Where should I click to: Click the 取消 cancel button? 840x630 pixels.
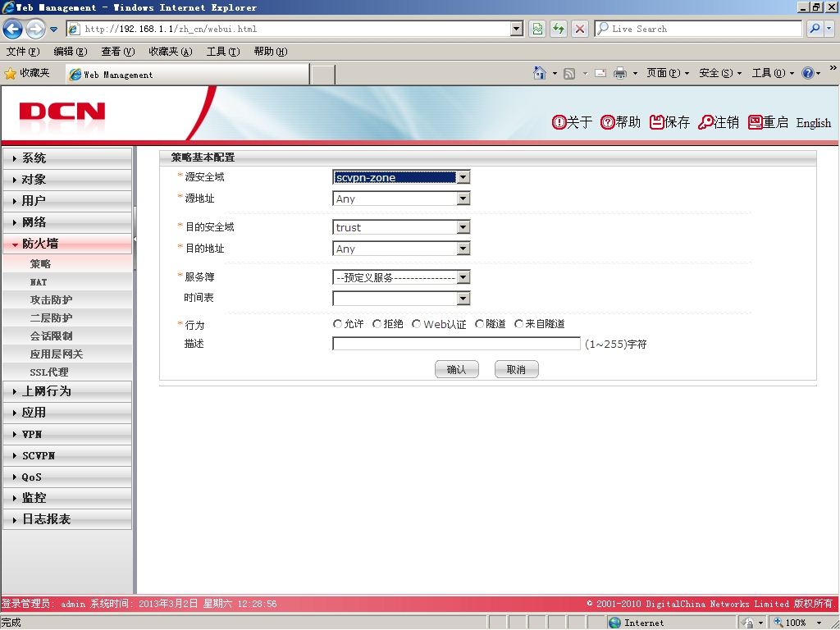(x=517, y=369)
